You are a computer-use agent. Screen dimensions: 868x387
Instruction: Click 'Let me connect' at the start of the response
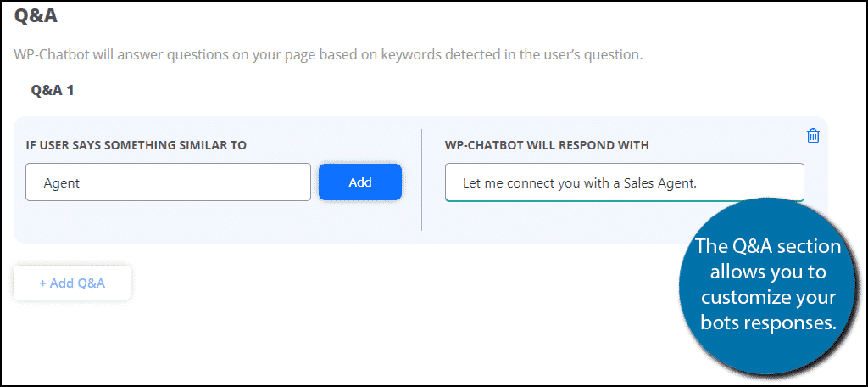[498, 182]
